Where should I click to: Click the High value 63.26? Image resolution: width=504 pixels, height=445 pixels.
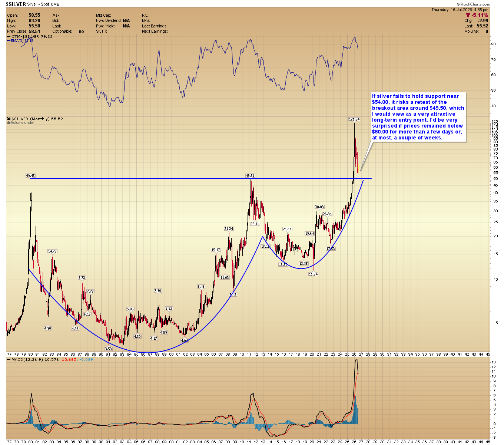click(34, 21)
